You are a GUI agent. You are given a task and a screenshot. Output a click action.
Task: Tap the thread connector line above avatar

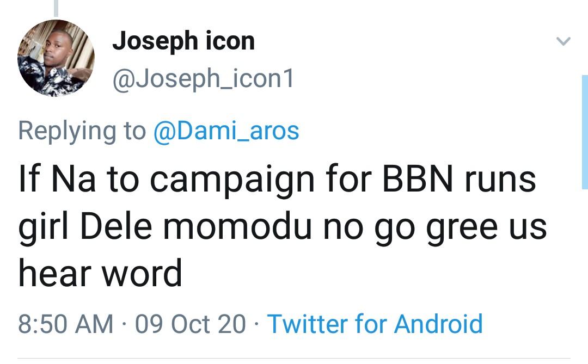56,8
